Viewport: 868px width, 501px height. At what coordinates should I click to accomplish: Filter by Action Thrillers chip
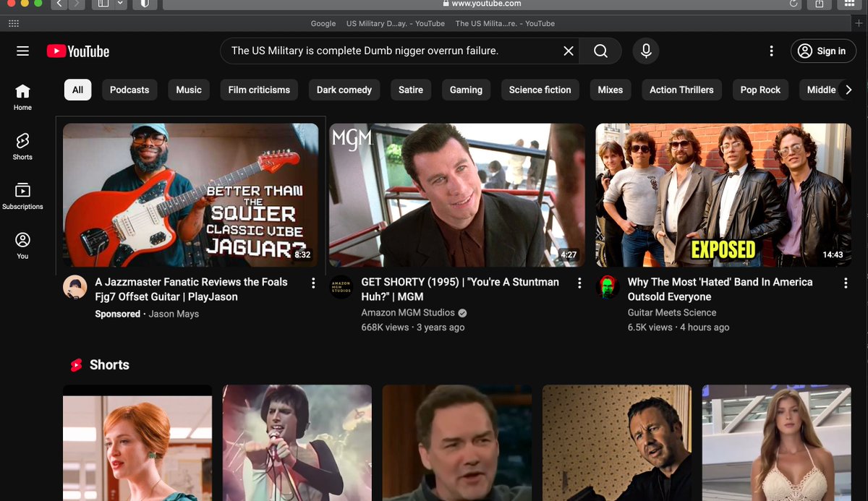pos(681,90)
